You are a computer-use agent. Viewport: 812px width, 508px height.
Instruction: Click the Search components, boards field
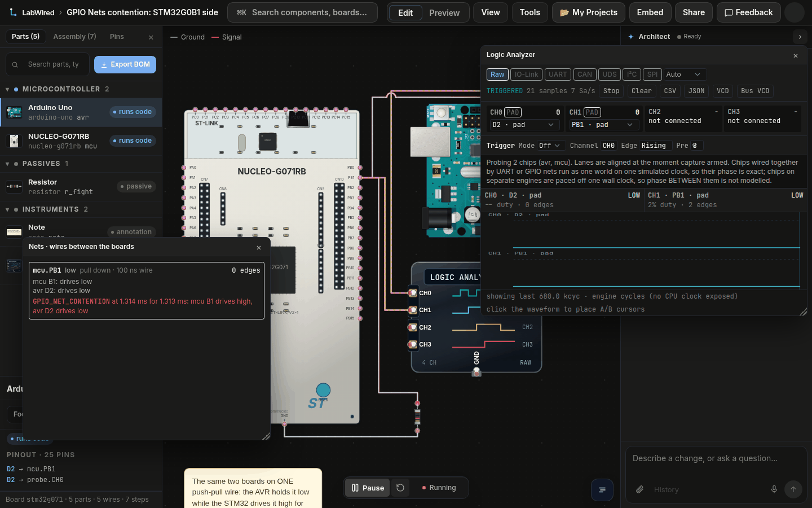[x=302, y=12]
